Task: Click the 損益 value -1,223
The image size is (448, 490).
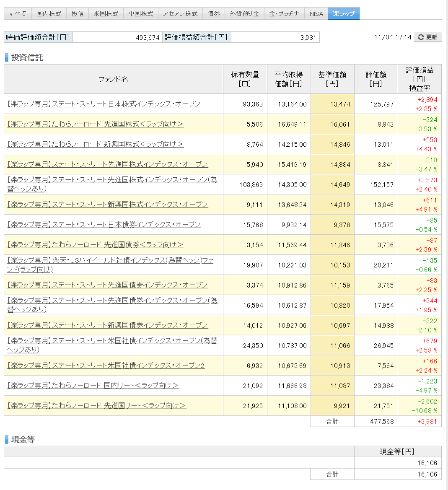Action: click(x=427, y=381)
